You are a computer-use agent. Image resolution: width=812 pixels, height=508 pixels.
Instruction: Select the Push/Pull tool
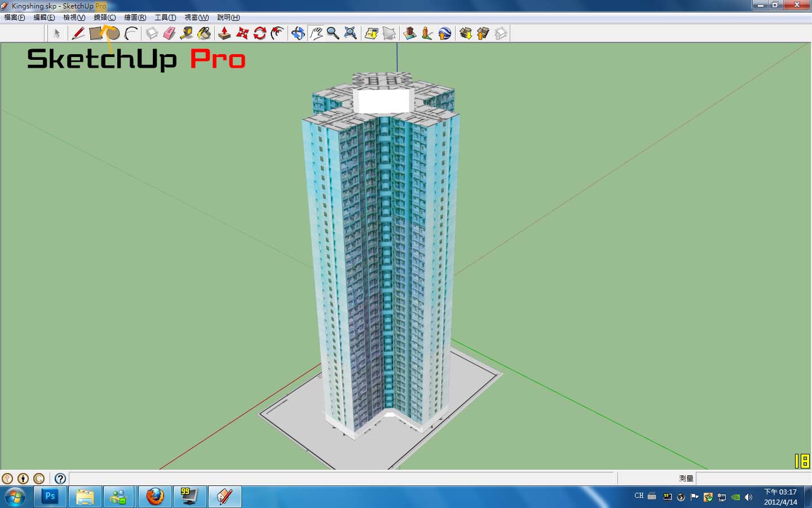[224, 33]
